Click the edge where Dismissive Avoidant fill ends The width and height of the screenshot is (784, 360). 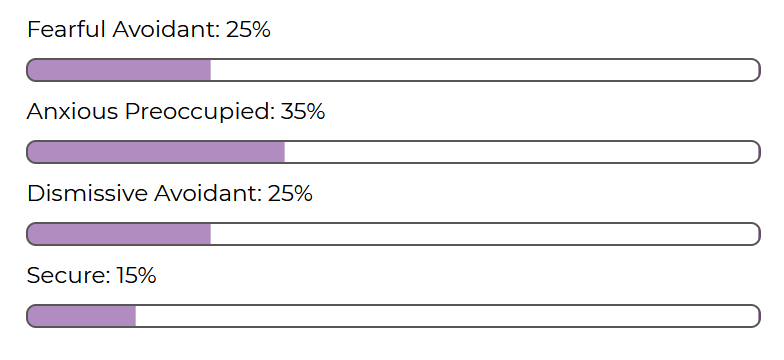click(210, 234)
